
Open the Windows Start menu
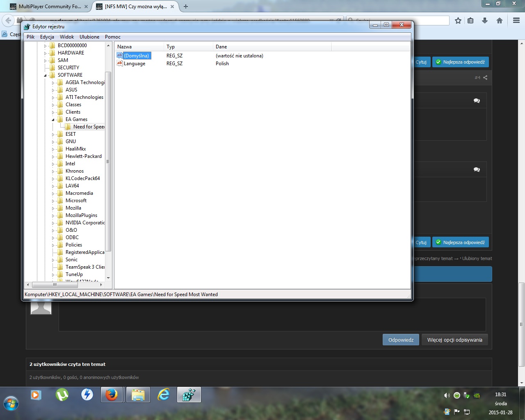[11, 403]
